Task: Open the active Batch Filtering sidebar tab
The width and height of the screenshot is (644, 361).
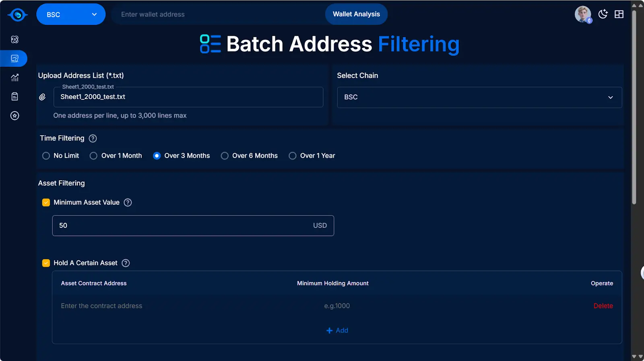Action: tap(15, 59)
